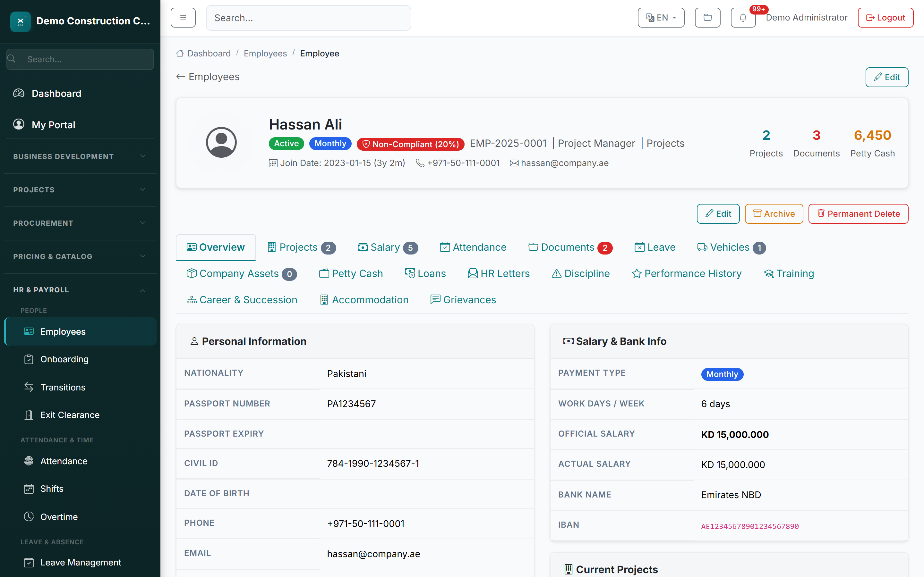The height and width of the screenshot is (577, 924).
Task: Click the folder icon in the top bar
Action: [x=707, y=18]
